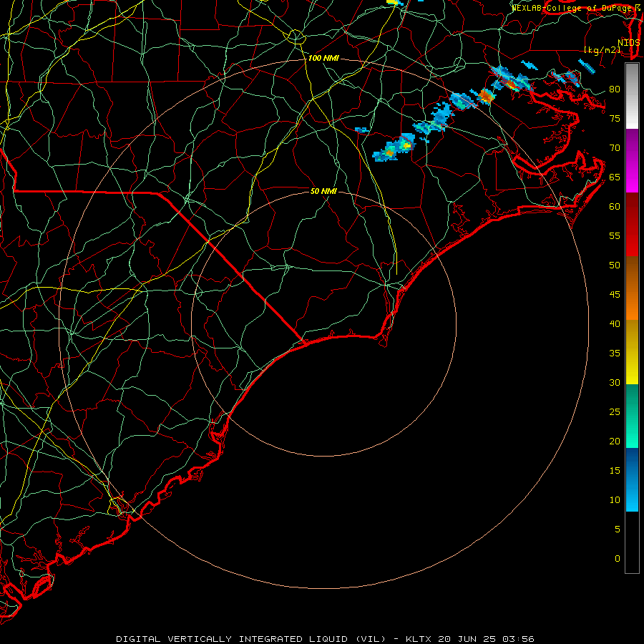Click the 75 value on the color scale
644x644 pixels.
615,119
